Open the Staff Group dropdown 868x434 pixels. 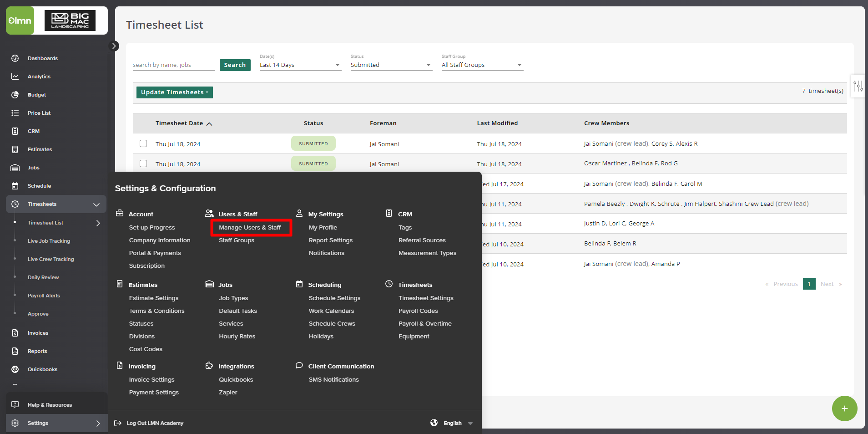pos(482,65)
